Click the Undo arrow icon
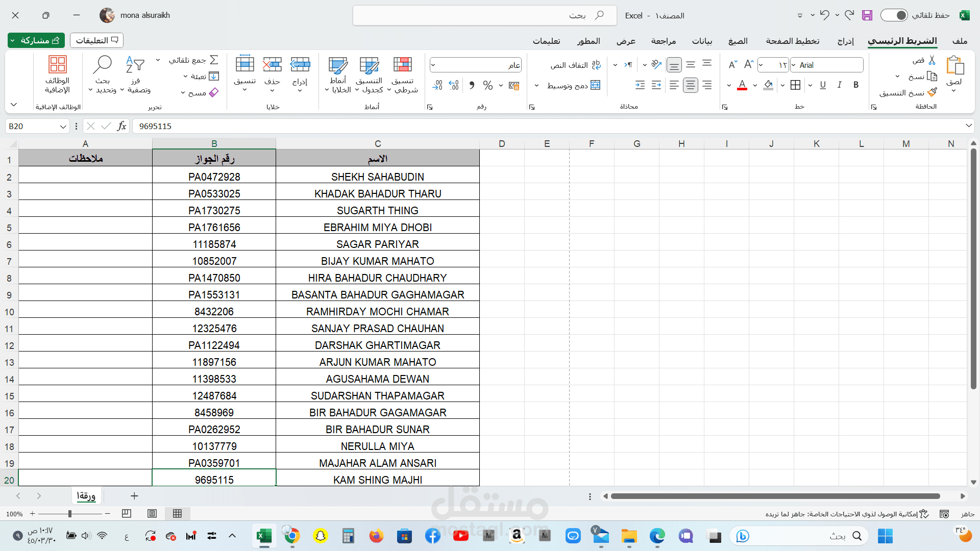Viewport: 980px width, 551px height. (x=825, y=15)
